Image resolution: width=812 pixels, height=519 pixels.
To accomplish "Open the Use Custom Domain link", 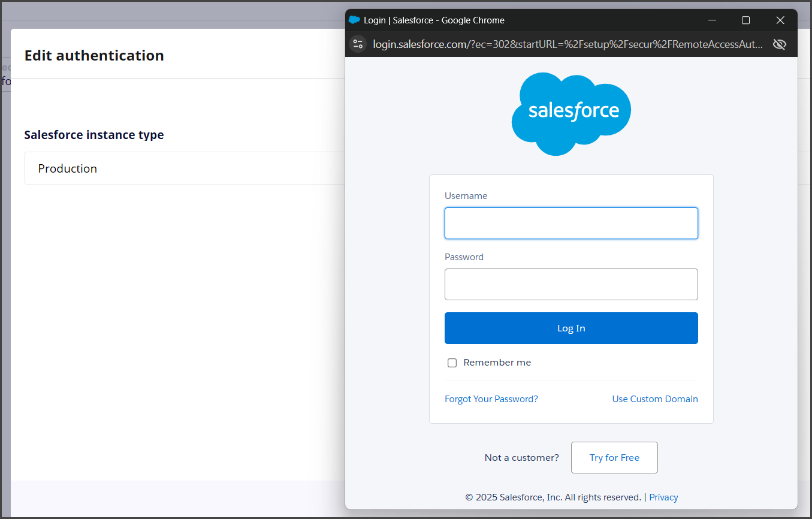I will (x=655, y=399).
